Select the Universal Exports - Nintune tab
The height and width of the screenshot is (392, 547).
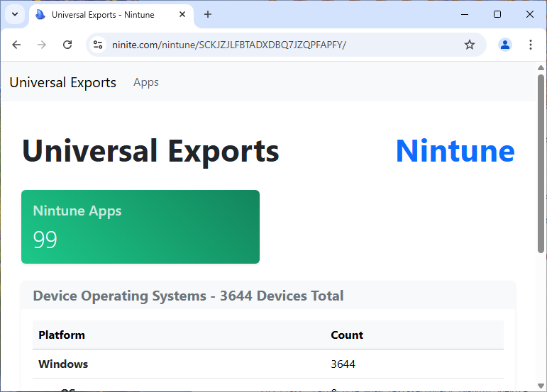[x=103, y=14]
